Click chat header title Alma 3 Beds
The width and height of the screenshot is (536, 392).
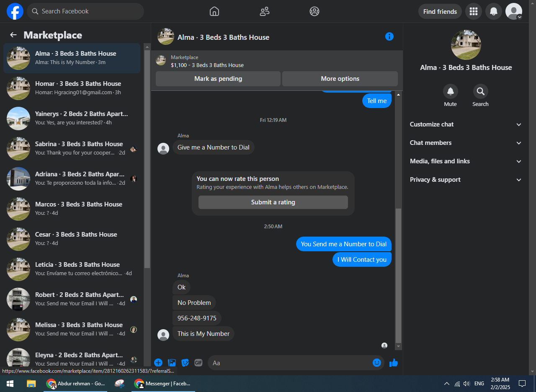tap(223, 37)
